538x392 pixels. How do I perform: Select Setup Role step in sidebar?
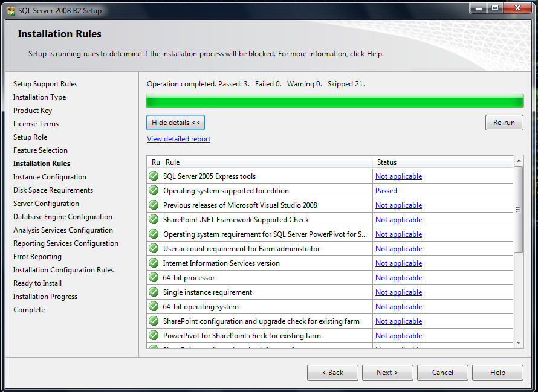pyautogui.click(x=30, y=137)
